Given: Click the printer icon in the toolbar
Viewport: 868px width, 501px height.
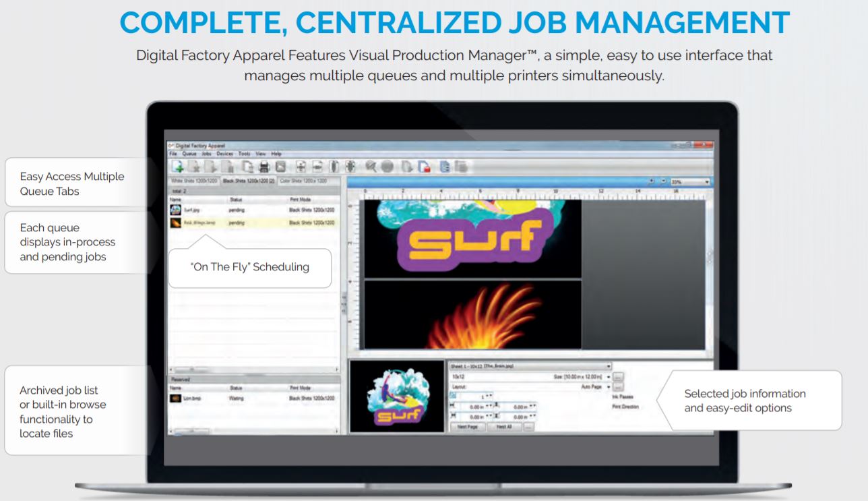Looking at the screenshot, I should [264, 166].
